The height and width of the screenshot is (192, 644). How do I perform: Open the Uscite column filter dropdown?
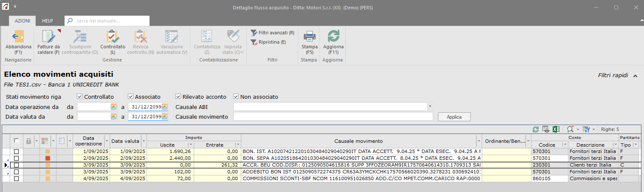190,145
